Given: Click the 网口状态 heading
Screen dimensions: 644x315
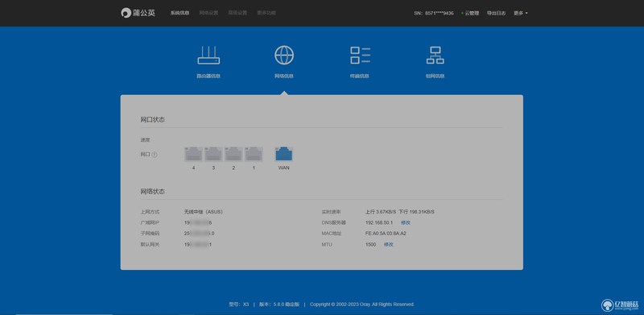Looking at the screenshot, I should coord(152,120).
